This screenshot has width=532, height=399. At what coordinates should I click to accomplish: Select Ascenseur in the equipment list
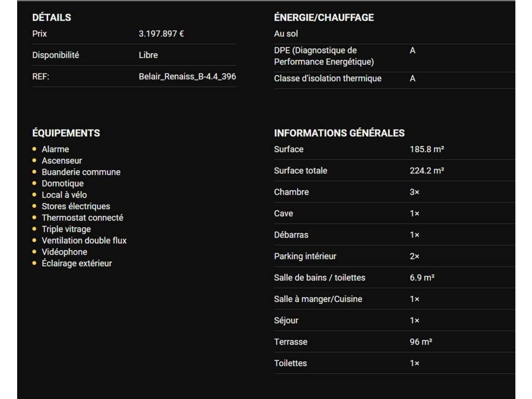62,161
